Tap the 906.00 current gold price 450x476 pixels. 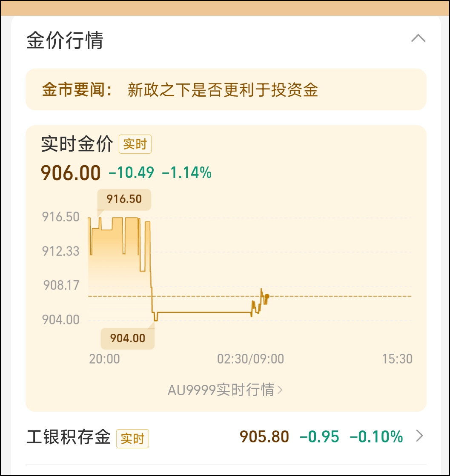coord(71,173)
